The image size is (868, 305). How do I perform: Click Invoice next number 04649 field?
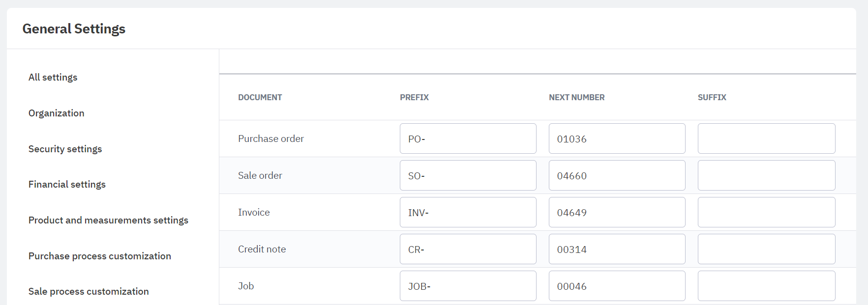click(617, 213)
